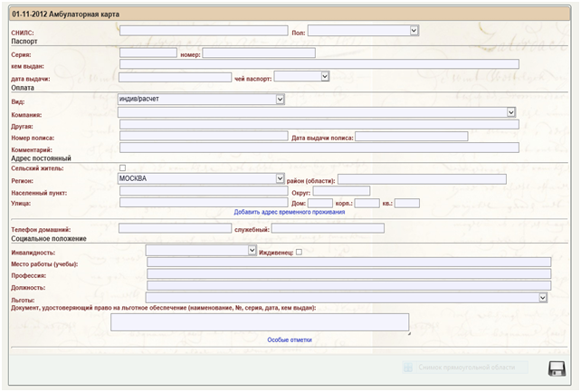Enable the Иждивенец checkbox

coord(300,252)
